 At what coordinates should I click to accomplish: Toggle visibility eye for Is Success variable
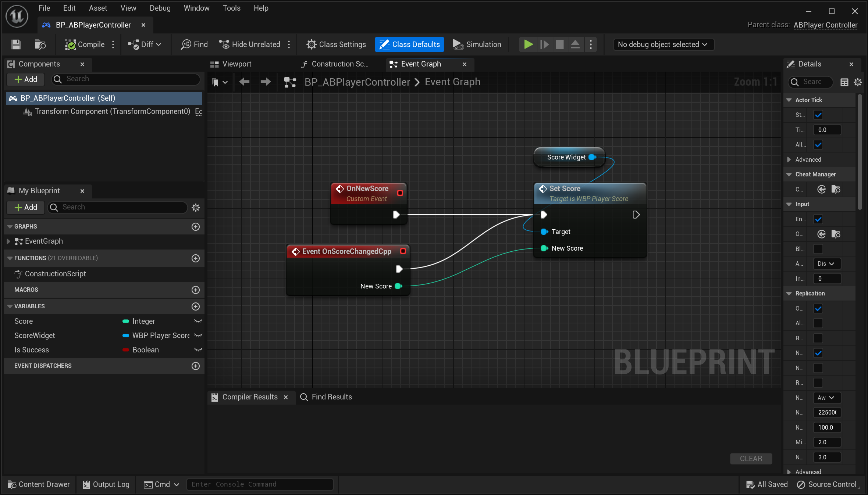[198, 350]
